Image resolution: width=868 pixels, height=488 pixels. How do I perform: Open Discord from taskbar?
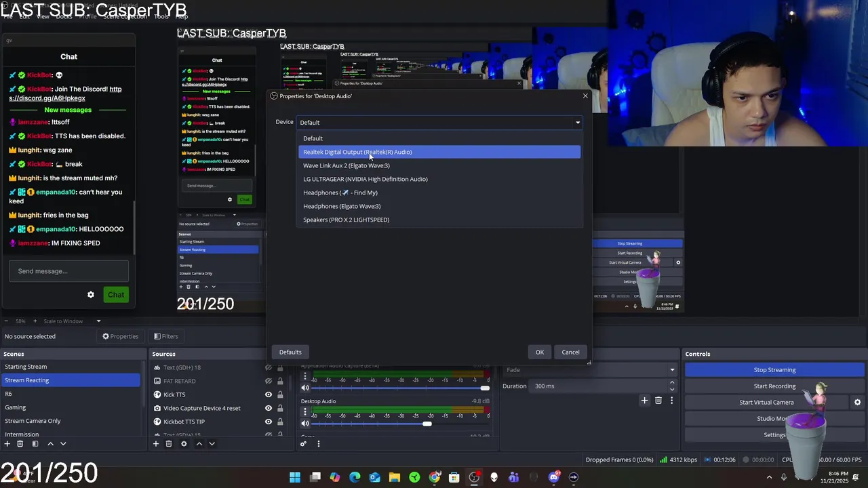tap(554, 477)
